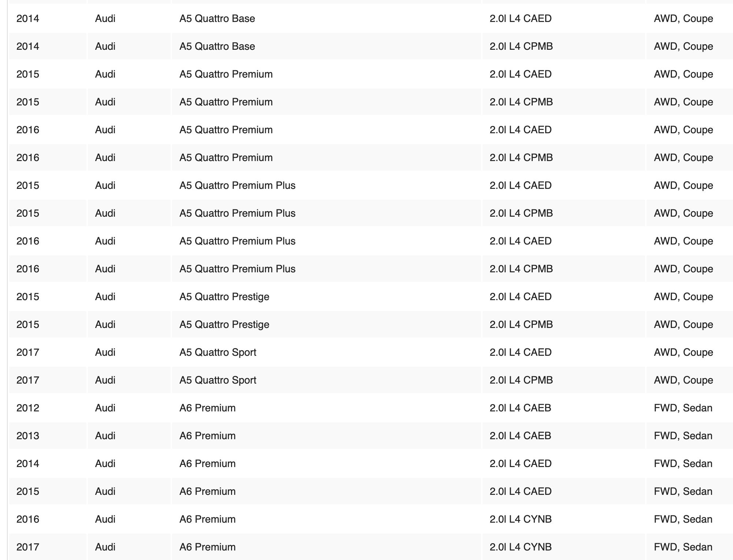Image resolution: width=733 pixels, height=560 pixels.
Task: Click A5 Quattro Sport cell with CPMB engine
Action: point(218,380)
